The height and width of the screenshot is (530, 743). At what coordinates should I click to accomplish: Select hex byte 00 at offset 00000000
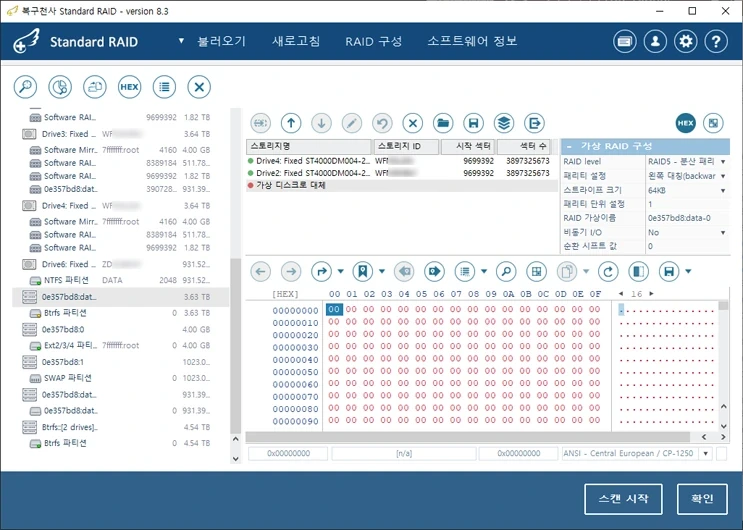334,310
